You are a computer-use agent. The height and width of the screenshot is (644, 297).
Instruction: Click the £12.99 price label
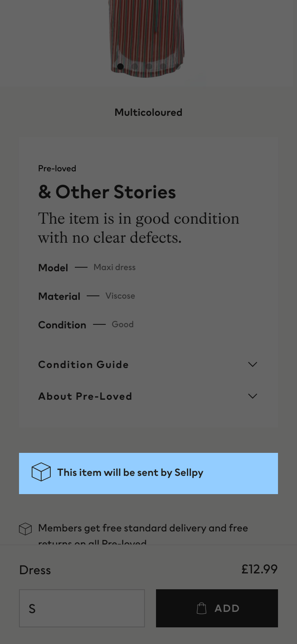260,569
